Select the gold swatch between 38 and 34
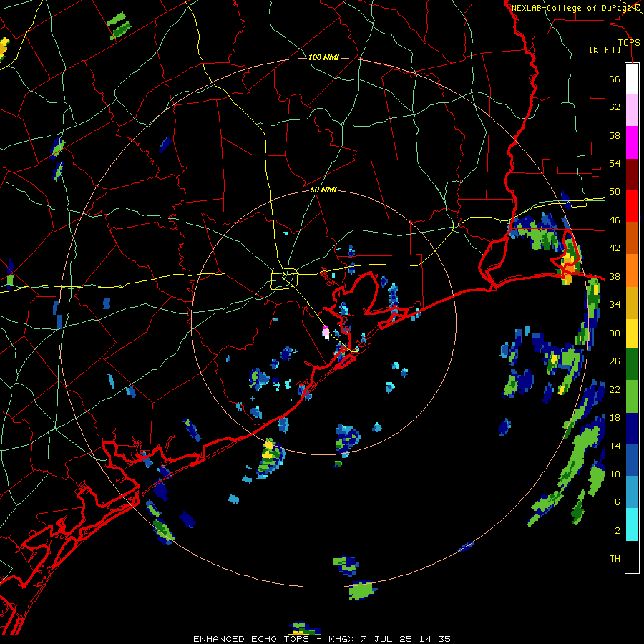The width and height of the screenshot is (644, 644). [632, 303]
